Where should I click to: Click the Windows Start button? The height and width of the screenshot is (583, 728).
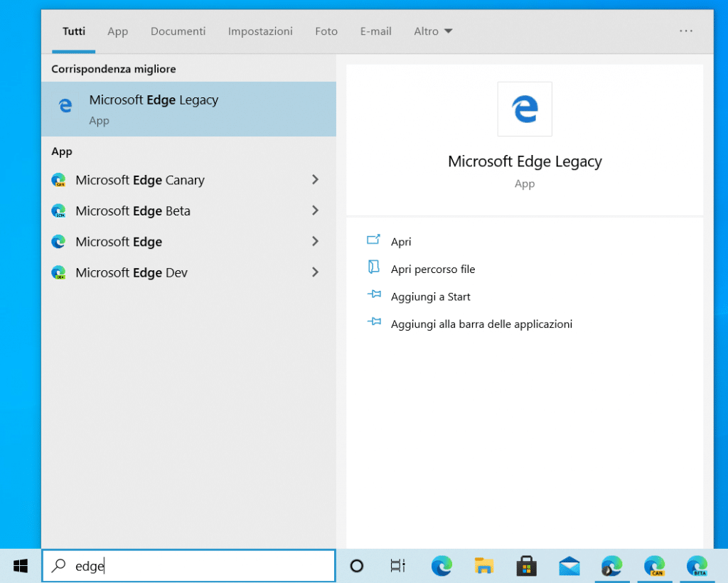(x=21, y=566)
